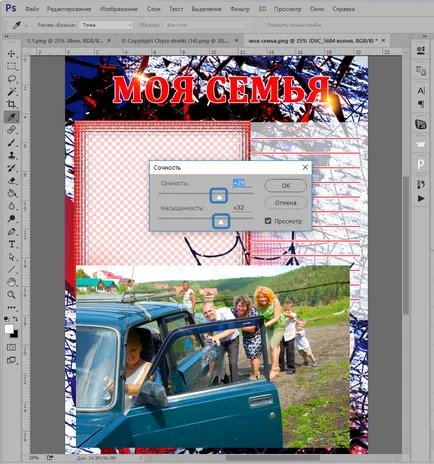Open the Paragraph panel icon
434x464 pixels.
coord(421,104)
